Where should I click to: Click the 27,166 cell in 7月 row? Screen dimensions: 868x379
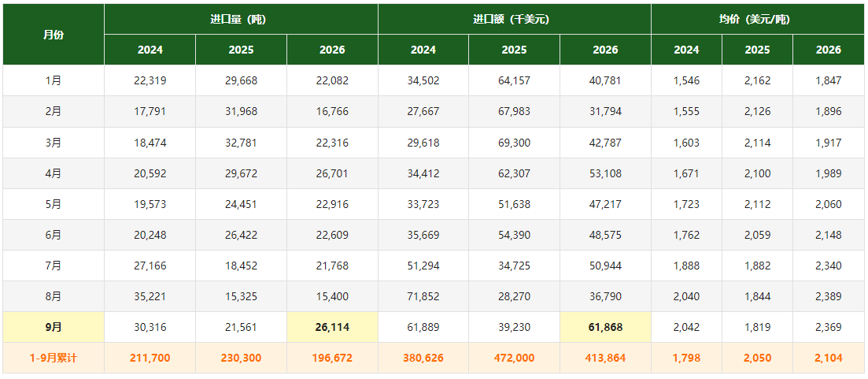pos(150,266)
